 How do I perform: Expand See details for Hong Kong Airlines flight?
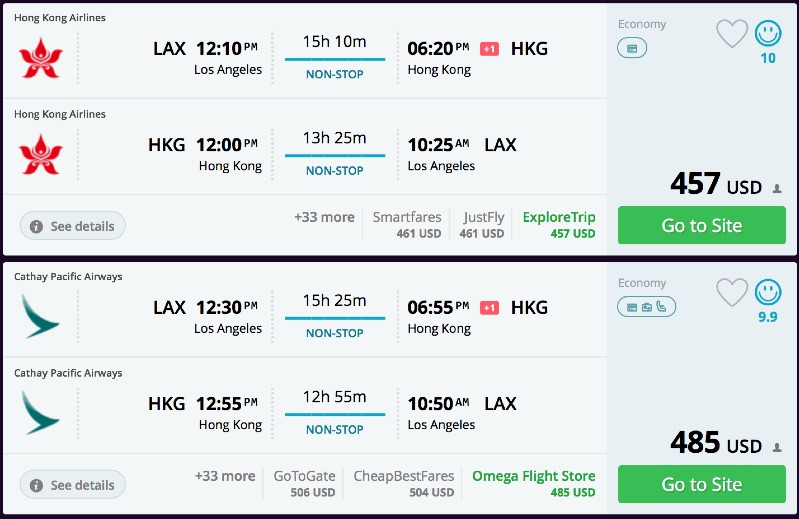click(72, 226)
